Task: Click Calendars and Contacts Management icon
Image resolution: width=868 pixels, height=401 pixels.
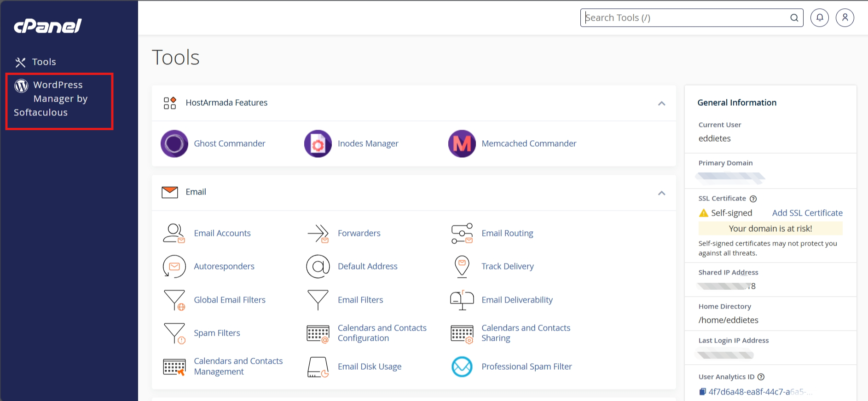Action: (174, 367)
